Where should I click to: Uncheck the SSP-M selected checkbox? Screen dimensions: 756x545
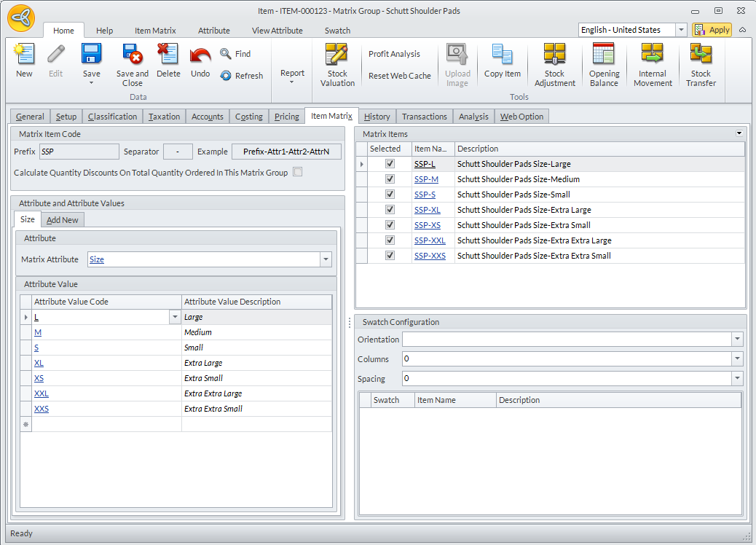[x=390, y=179]
